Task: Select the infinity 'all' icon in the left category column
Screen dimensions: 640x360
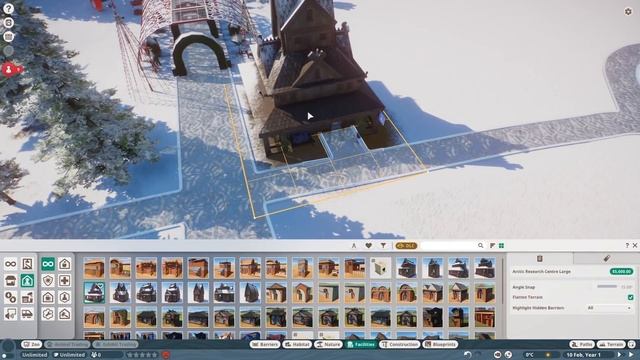Action: (x=11, y=264)
